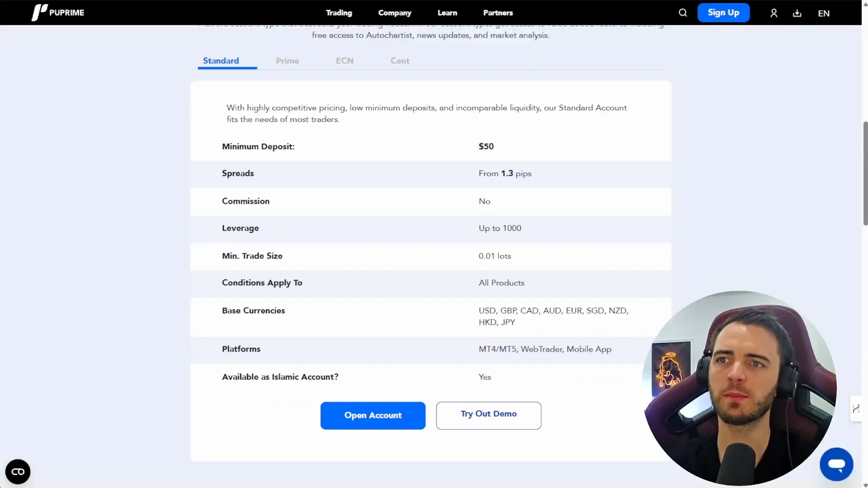Open the live chat bubble icon
Viewport: 868px width, 488px height.
point(836,465)
